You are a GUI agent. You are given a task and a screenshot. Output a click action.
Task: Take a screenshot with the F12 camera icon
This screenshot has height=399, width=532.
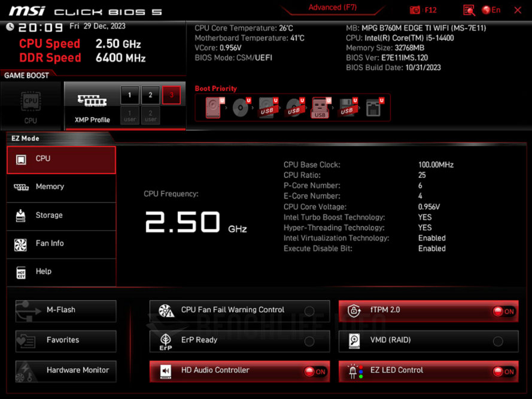[x=415, y=10]
